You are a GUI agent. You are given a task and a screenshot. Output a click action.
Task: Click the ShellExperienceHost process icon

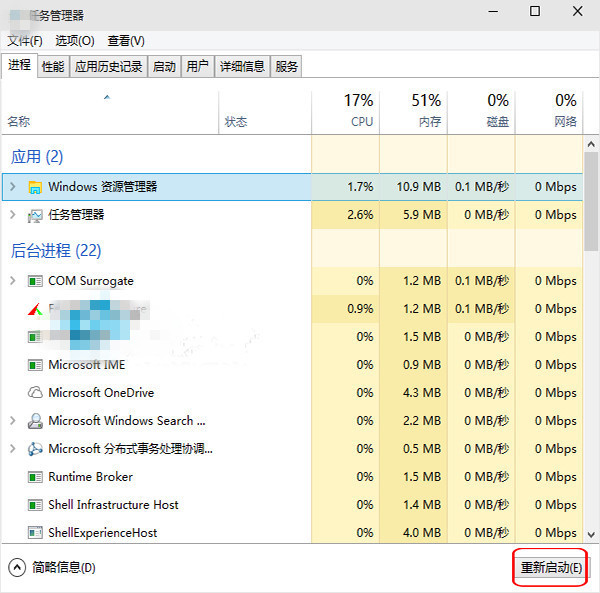point(35,533)
